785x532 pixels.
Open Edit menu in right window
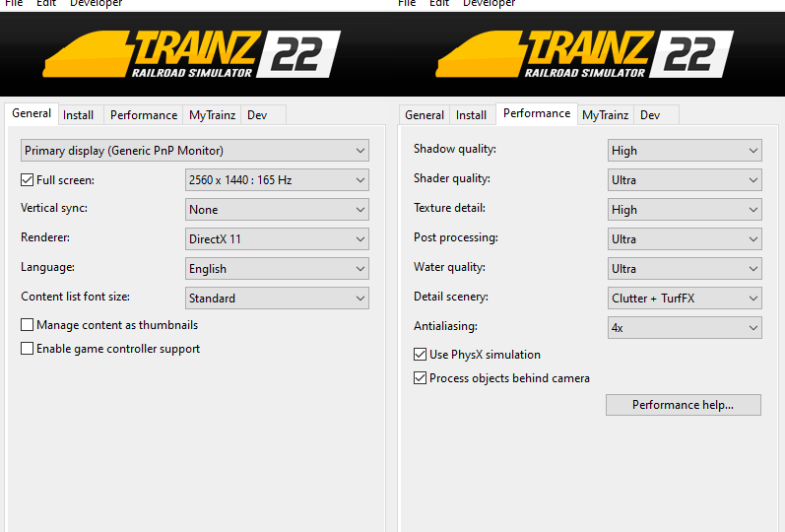point(439,4)
